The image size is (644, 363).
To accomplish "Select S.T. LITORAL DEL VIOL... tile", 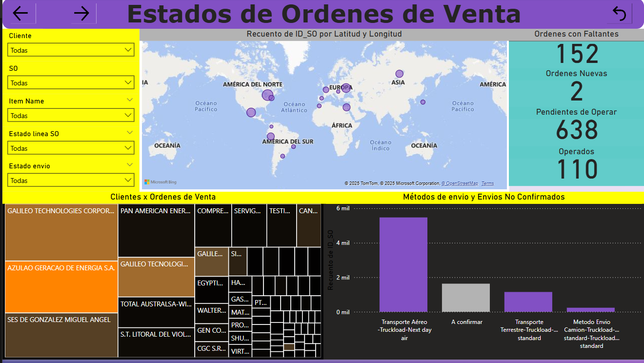I will [157, 342].
